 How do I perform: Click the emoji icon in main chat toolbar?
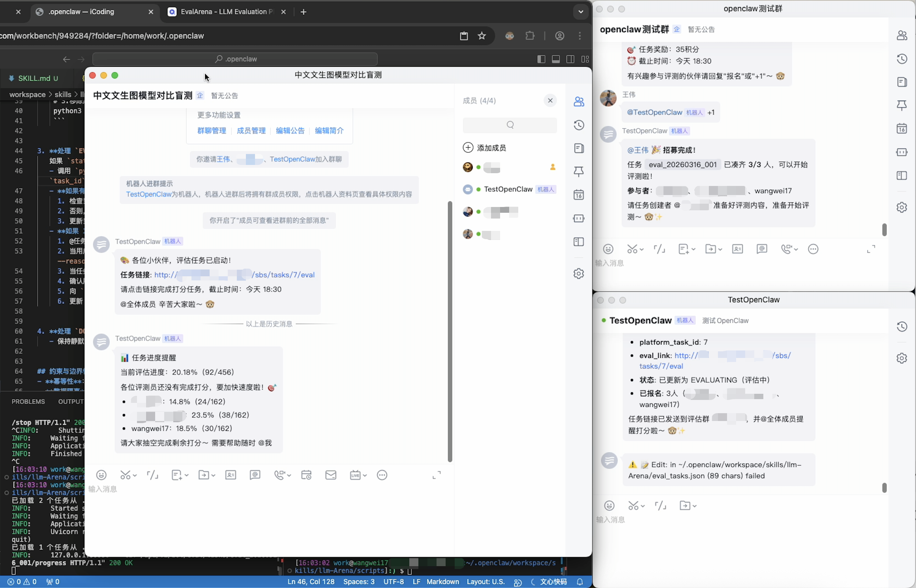[101, 475]
